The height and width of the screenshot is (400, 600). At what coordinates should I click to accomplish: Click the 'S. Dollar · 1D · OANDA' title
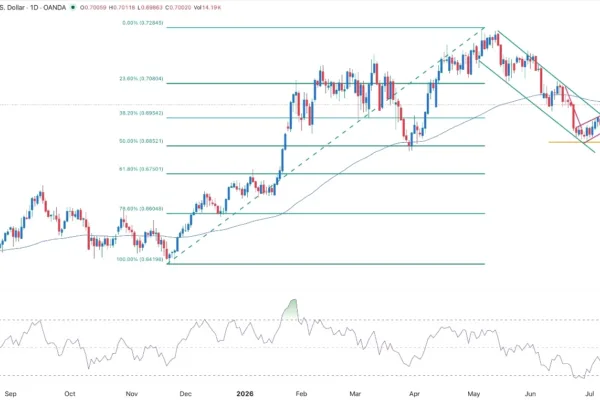(33, 7)
